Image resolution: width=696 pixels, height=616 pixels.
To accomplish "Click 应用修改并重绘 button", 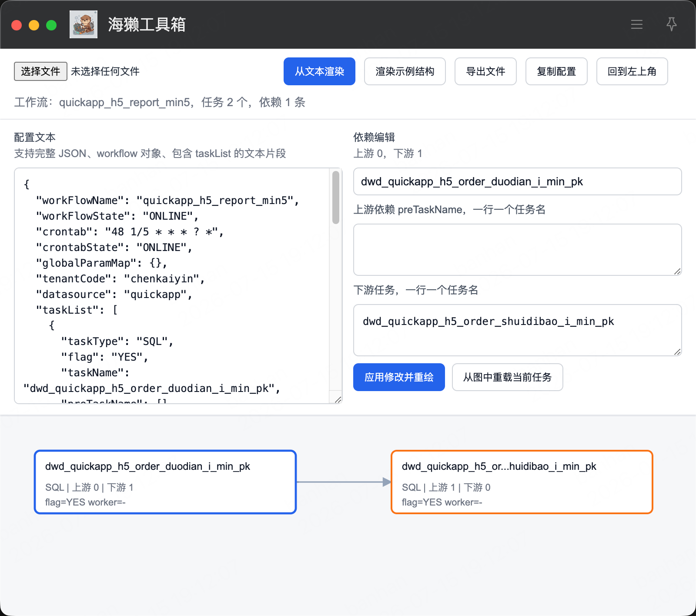I will 399,377.
